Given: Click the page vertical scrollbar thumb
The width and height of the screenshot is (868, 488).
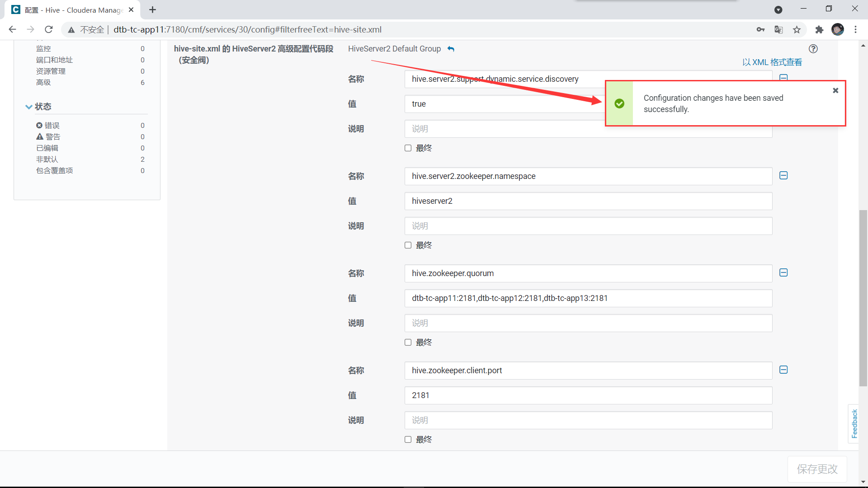Looking at the screenshot, I should 863,298.
